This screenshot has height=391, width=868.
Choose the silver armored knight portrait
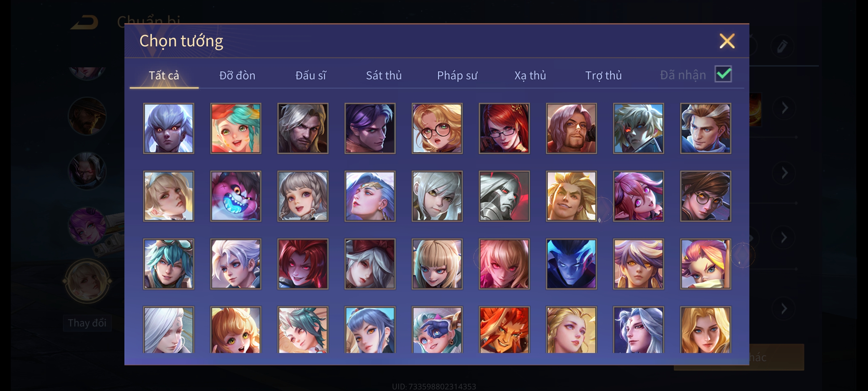click(x=504, y=196)
